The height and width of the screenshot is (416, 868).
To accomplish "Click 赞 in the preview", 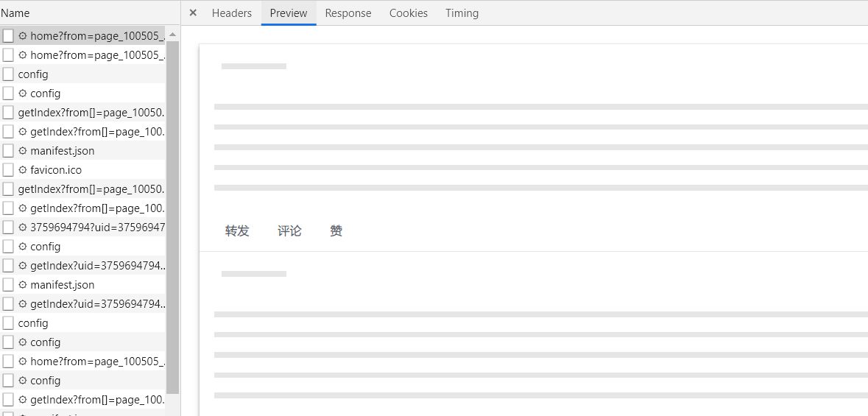I will (336, 231).
